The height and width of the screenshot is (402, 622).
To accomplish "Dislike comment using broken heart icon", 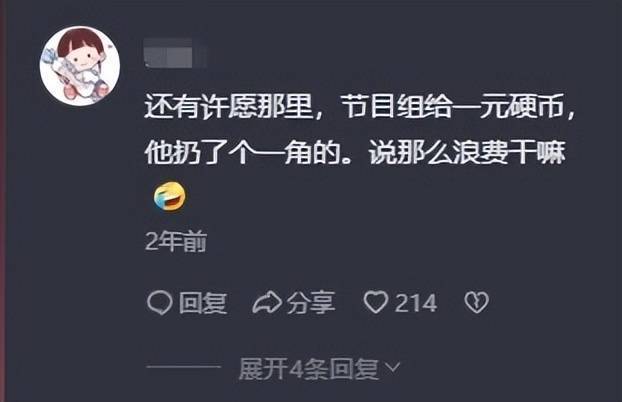I will 476,302.
